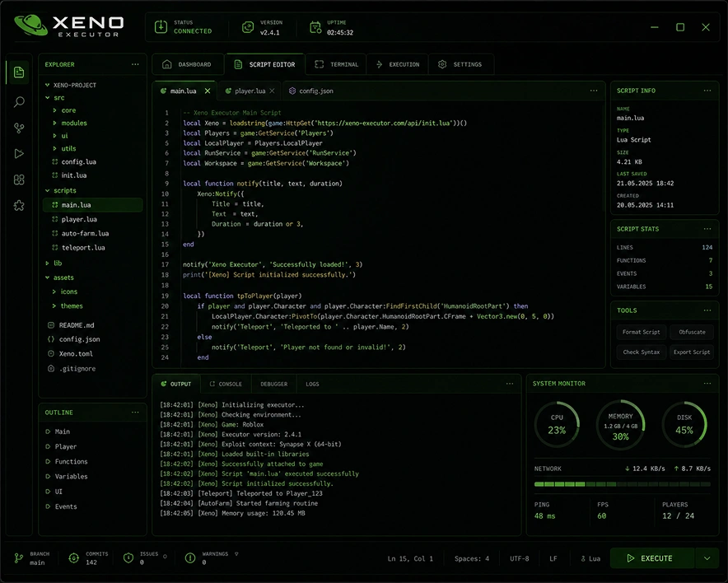This screenshot has height=583, width=728.
Task: Switch to the Dashboard tab
Action: [187, 64]
